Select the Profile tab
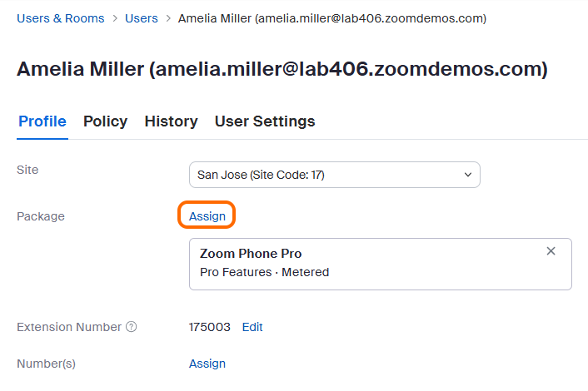The image size is (588, 391). 42,121
